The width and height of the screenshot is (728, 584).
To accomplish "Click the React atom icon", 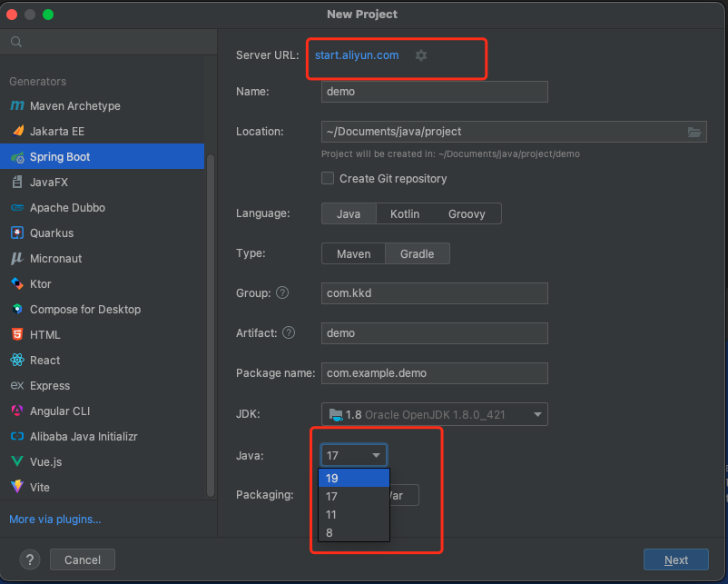I will pyautogui.click(x=17, y=360).
